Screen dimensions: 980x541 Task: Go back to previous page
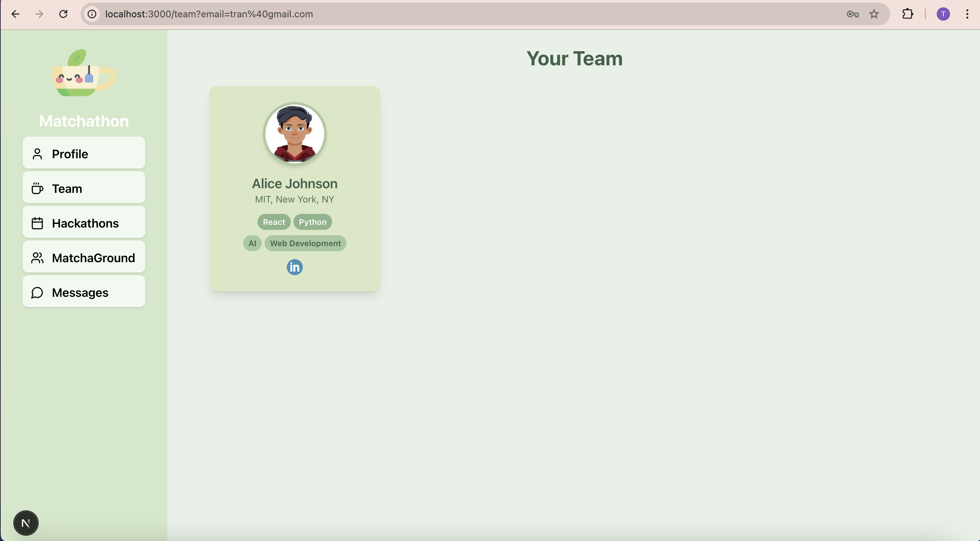(16, 14)
